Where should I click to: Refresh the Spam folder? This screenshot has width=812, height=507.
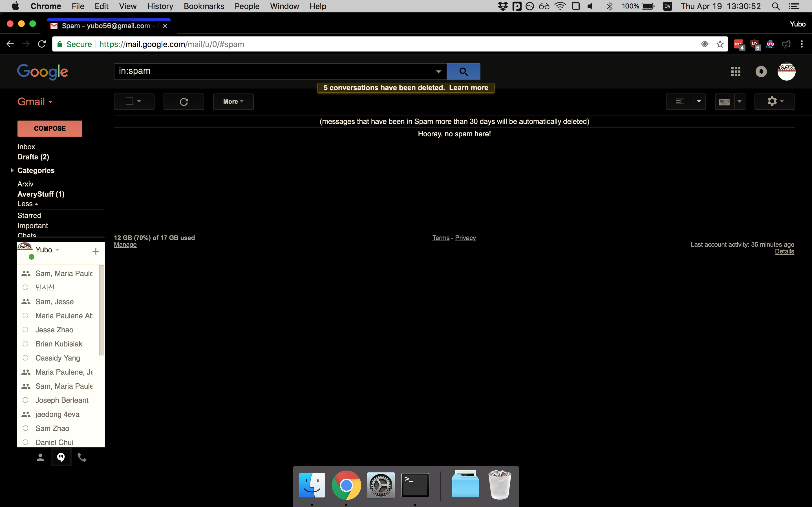(184, 101)
